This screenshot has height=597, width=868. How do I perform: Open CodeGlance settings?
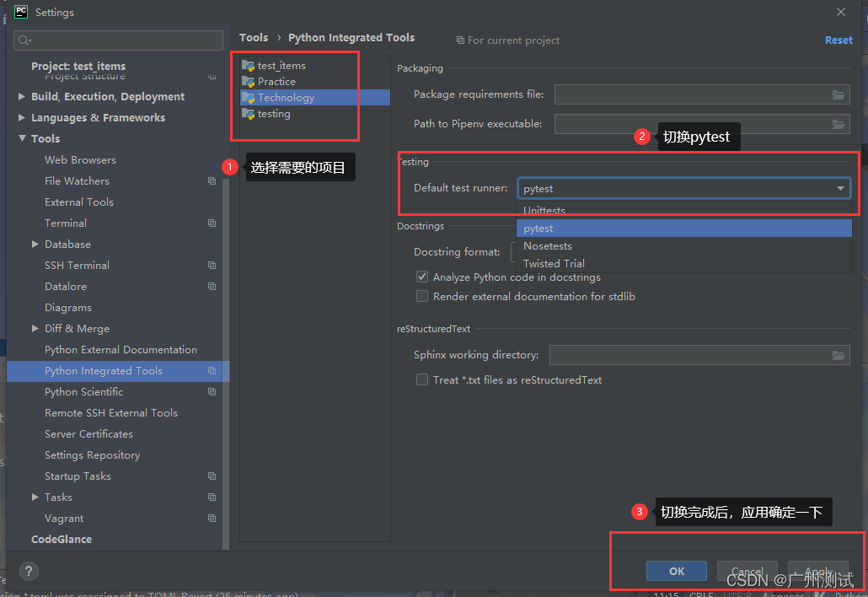pyautogui.click(x=62, y=539)
